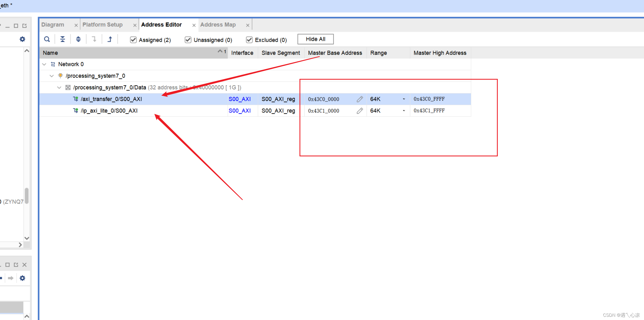Viewport: 644px width, 320px height.
Task: Toggle the Unassigned (0) checkbox
Action: [188, 40]
